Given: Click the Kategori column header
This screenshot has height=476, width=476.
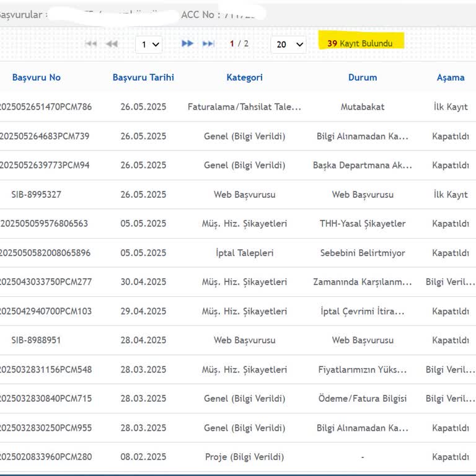Looking at the screenshot, I should point(244,77).
